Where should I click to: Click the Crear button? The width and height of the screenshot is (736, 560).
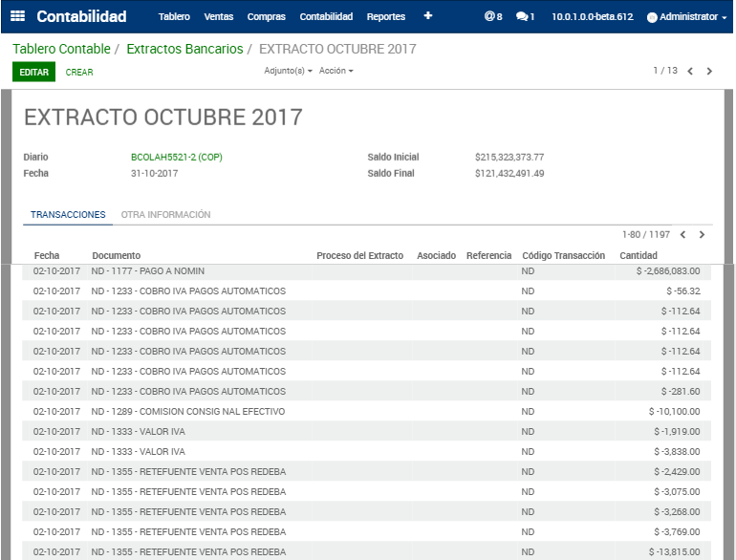coord(79,73)
